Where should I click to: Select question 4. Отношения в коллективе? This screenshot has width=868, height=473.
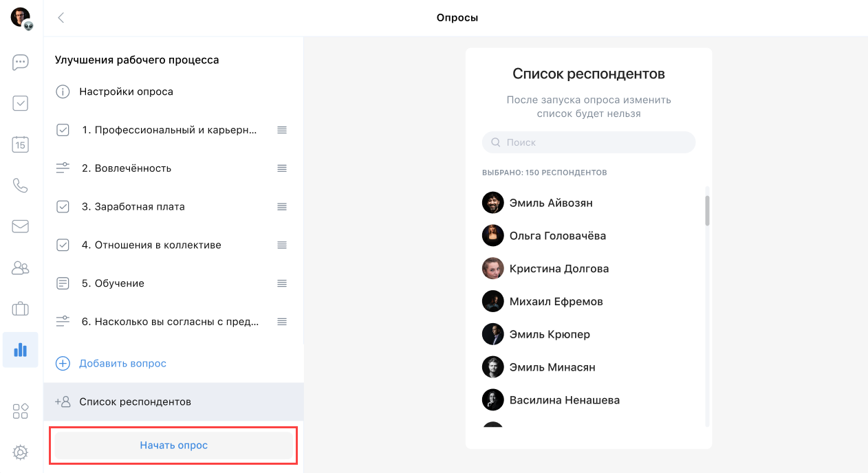[x=158, y=245]
